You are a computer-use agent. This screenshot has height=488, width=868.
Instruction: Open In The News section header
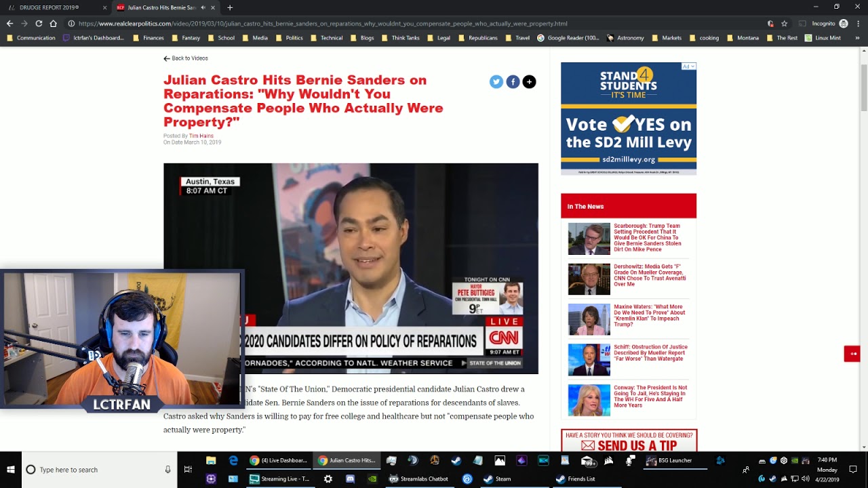click(629, 206)
